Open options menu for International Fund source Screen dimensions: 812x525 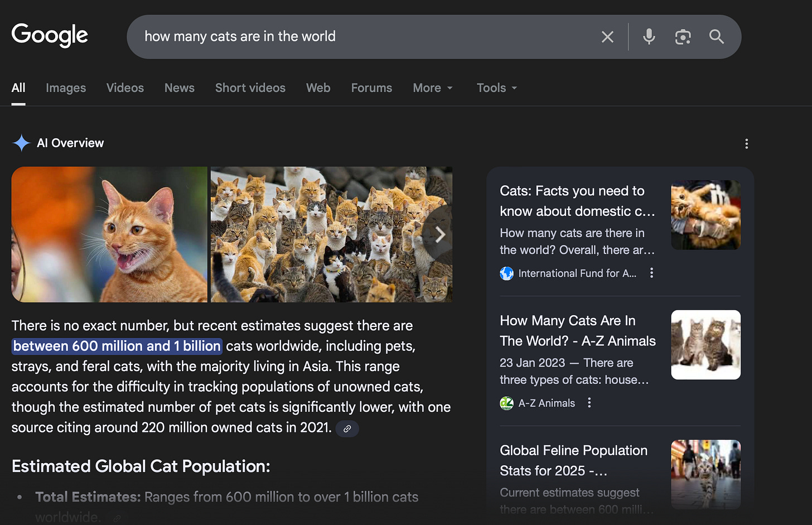coord(651,273)
